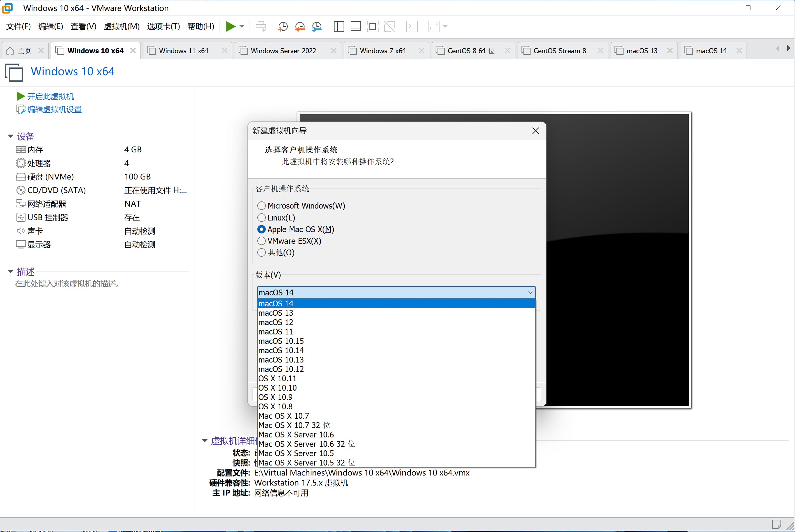Click the revert to snapshot icon
The image size is (795, 532).
(300, 26)
